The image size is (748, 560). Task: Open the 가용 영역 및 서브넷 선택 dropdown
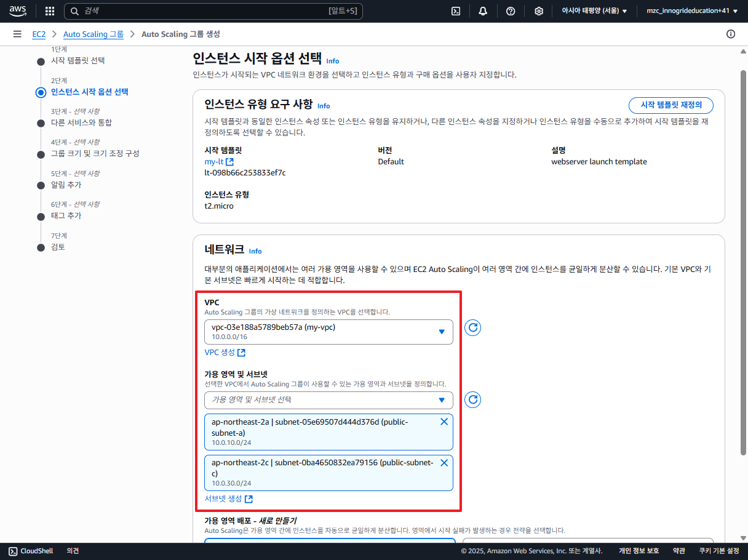pyautogui.click(x=328, y=400)
